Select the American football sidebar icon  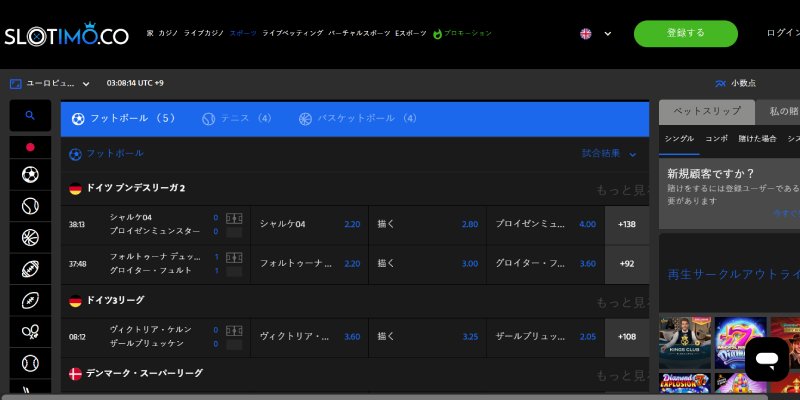tap(30, 269)
